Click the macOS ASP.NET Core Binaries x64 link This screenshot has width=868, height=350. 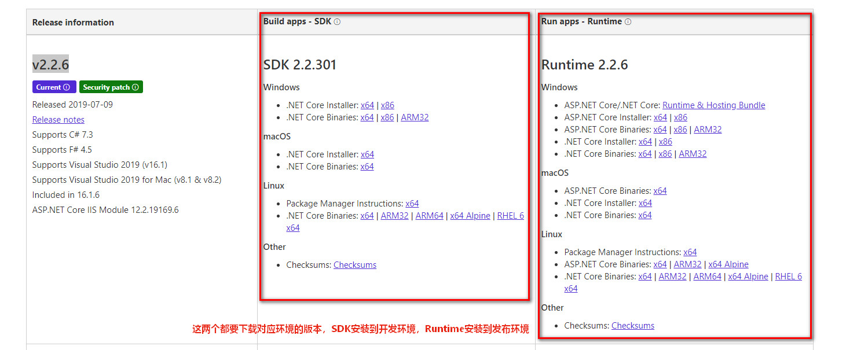(x=660, y=191)
